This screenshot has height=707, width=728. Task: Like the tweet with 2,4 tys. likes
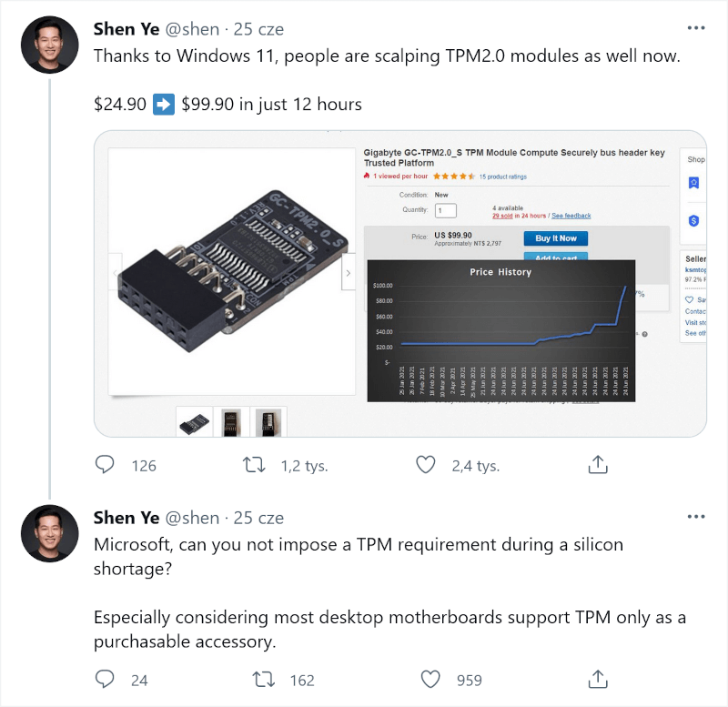tap(425, 465)
